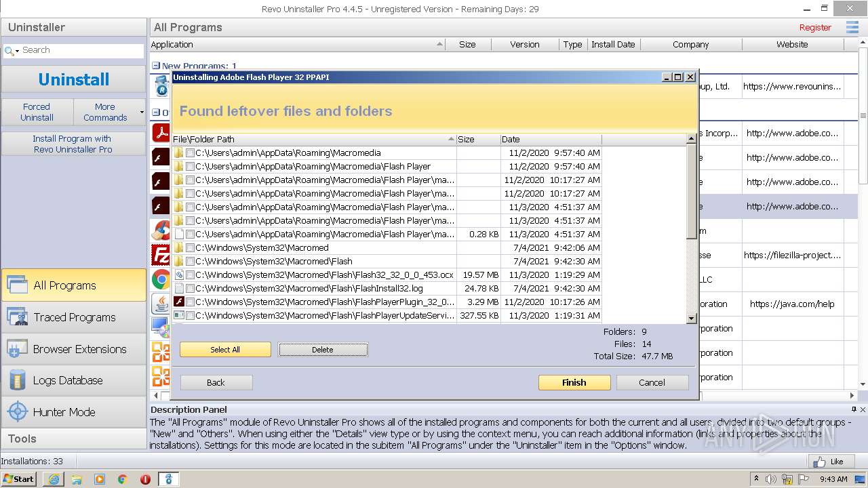The height and width of the screenshot is (488, 868).
Task: Launch Windows Media Player from taskbar
Action: (100, 479)
